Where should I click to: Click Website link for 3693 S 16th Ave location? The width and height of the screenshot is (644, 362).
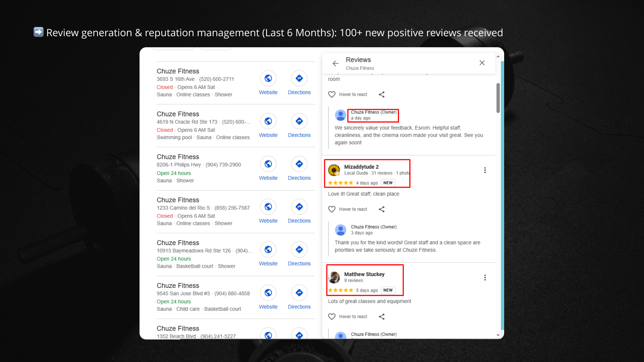pyautogui.click(x=268, y=93)
